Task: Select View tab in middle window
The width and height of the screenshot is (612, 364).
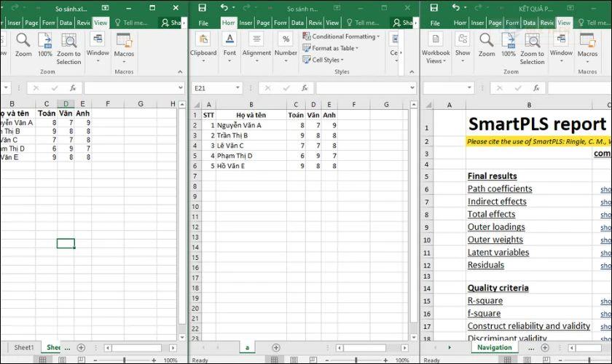Action: click(332, 23)
